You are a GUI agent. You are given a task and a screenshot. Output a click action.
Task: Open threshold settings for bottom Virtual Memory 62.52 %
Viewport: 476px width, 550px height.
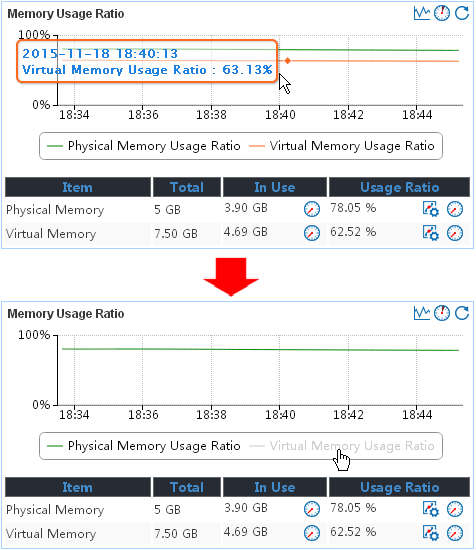[x=431, y=533]
